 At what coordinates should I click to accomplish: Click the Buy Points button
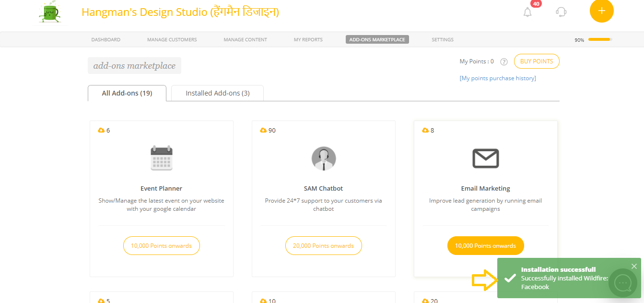tap(537, 61)
